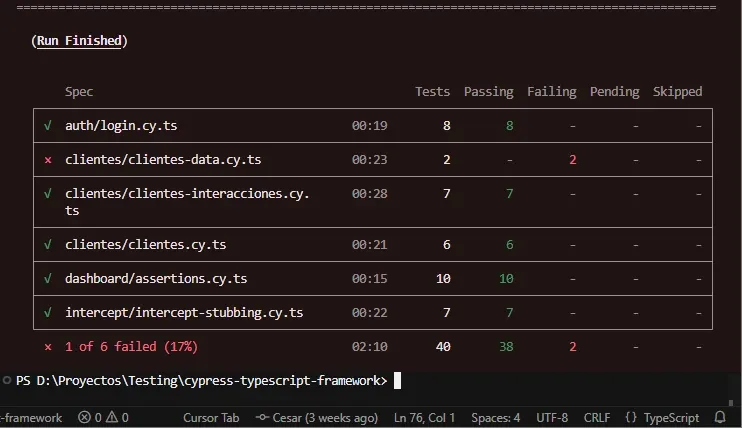The image size is (742, 428).
Task: Change line endings via CRLF
Action: coord(597,418)
